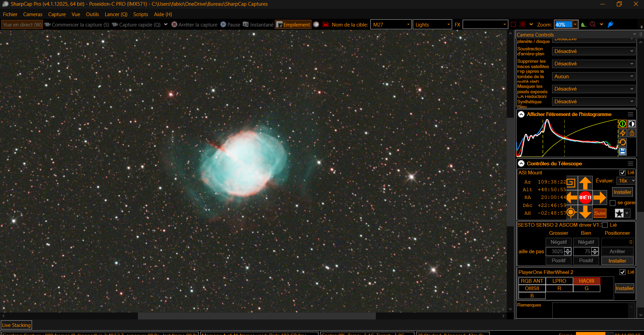
Task: Click the half-circle contrast histogram icon
Action: point(632,124)
